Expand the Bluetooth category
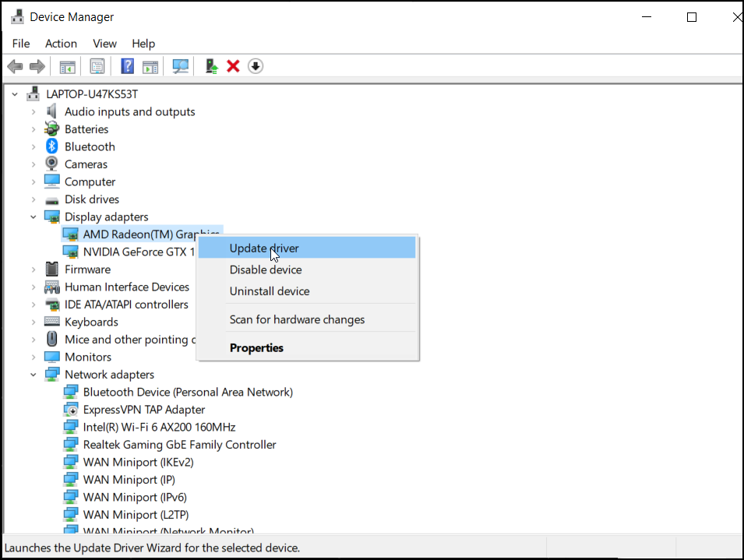This screenshot has width=744, height=560. click(x=33, y=147)
